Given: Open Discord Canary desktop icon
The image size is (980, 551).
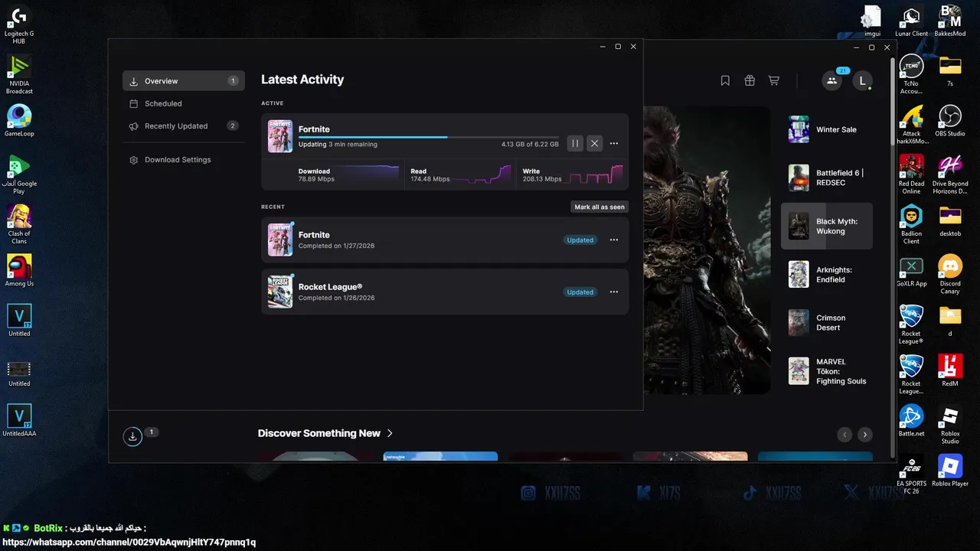Looking at the screenshot, I should click(x=950, y=274).
